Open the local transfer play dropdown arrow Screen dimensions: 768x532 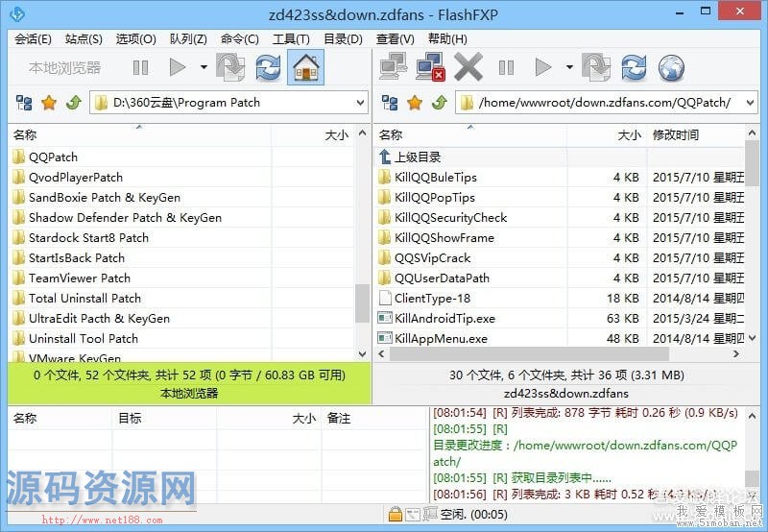click(x=204, y=67)
